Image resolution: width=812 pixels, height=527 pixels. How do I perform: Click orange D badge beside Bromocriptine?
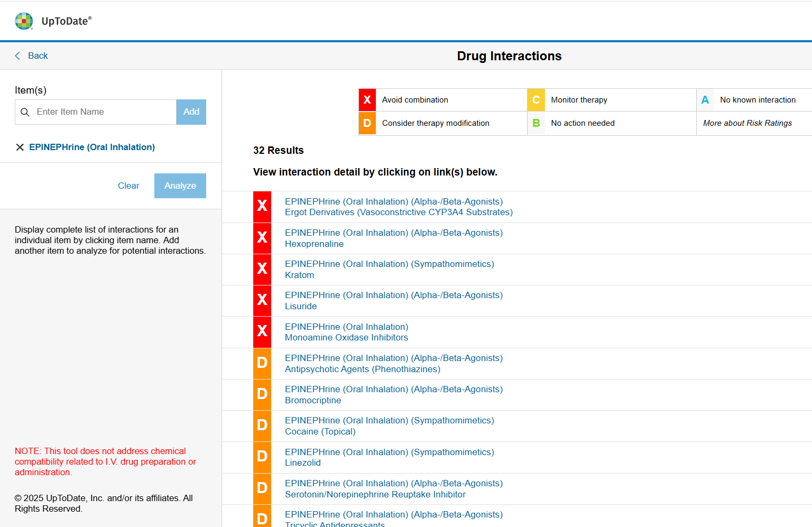coord(262,394)
